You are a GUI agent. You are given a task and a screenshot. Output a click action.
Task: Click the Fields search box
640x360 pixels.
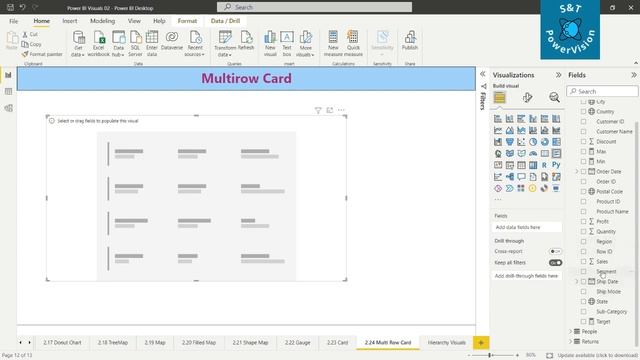[x=602, y=91]
